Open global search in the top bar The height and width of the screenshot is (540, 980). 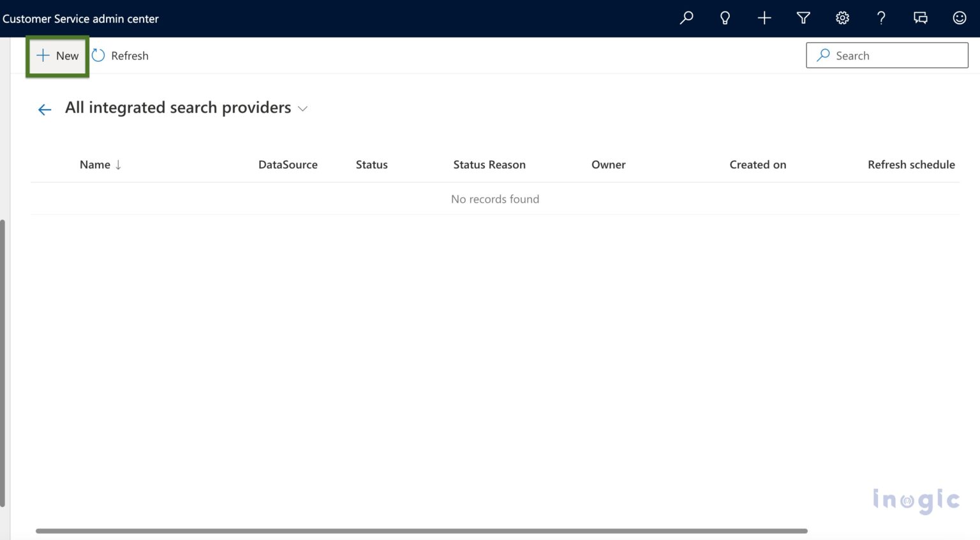686,18
